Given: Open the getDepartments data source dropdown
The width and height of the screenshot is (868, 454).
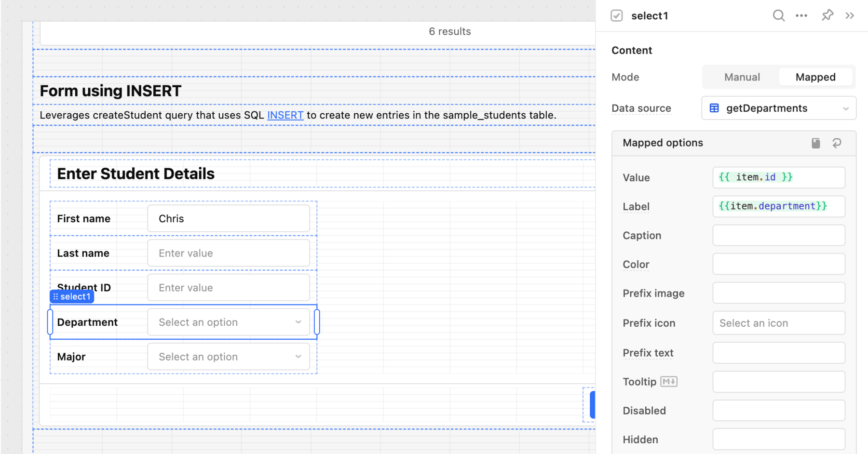Looking at the screenshot, I should point(779,108).
